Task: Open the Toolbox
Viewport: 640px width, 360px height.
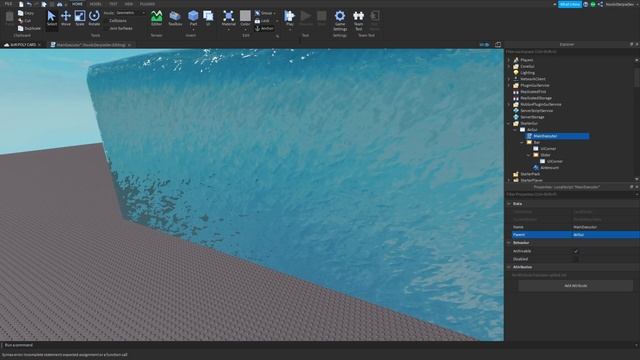Action: pyautogui.click(x=175, y=18)
